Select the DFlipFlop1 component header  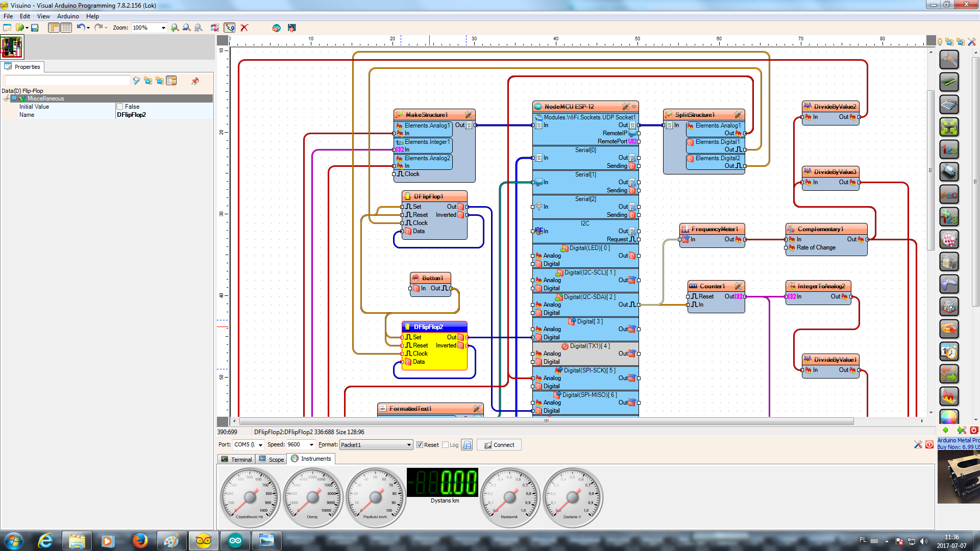[x=434, y=196]
